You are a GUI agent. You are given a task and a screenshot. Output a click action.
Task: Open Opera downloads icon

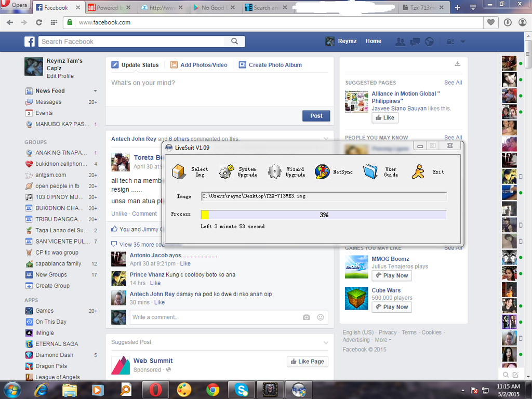tap(508, 22)
